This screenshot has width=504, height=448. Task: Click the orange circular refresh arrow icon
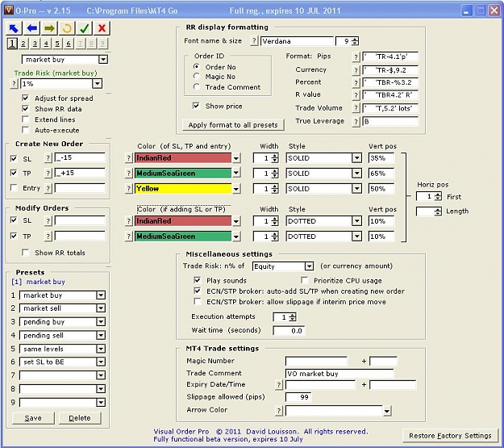tap(67, 28)
